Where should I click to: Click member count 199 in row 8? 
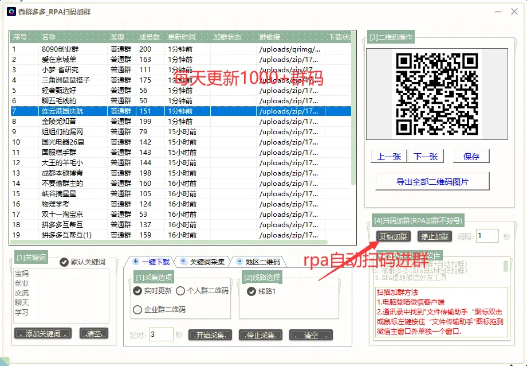point(145,121)
